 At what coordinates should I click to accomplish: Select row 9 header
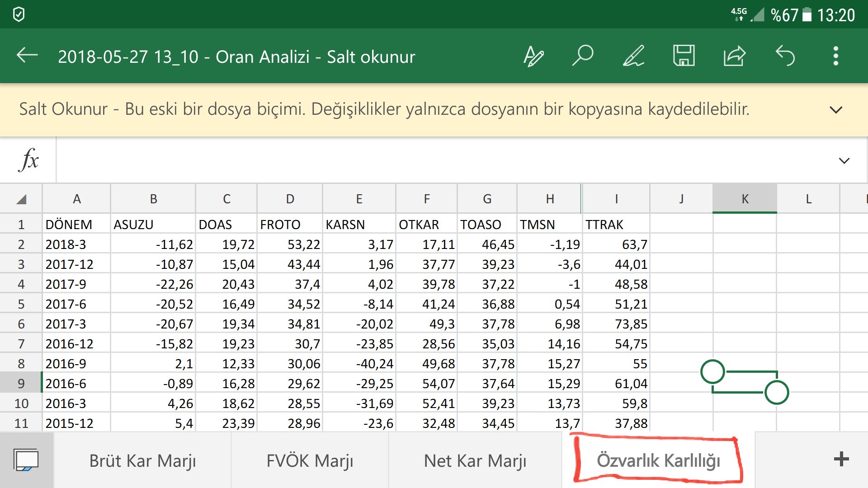coord(21,384)
